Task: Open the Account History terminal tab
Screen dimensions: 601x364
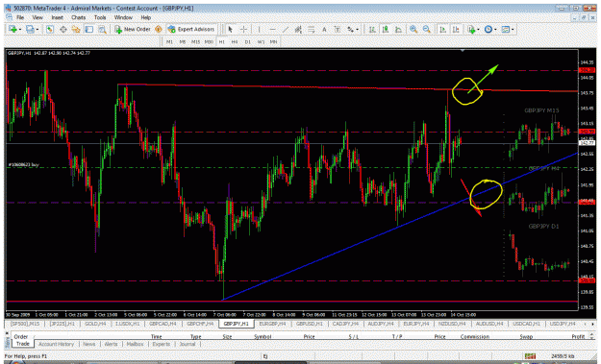Action: (56, 344)
